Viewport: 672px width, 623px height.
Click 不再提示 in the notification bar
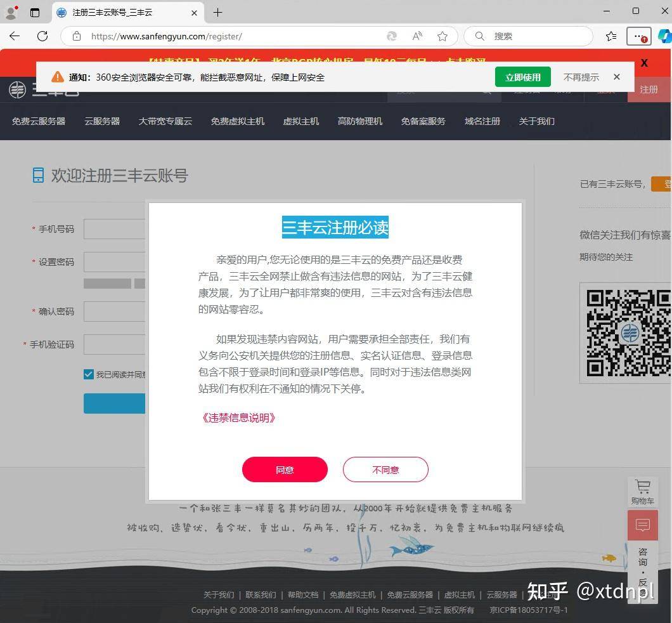pyautogui.click(x=581, y=77)
